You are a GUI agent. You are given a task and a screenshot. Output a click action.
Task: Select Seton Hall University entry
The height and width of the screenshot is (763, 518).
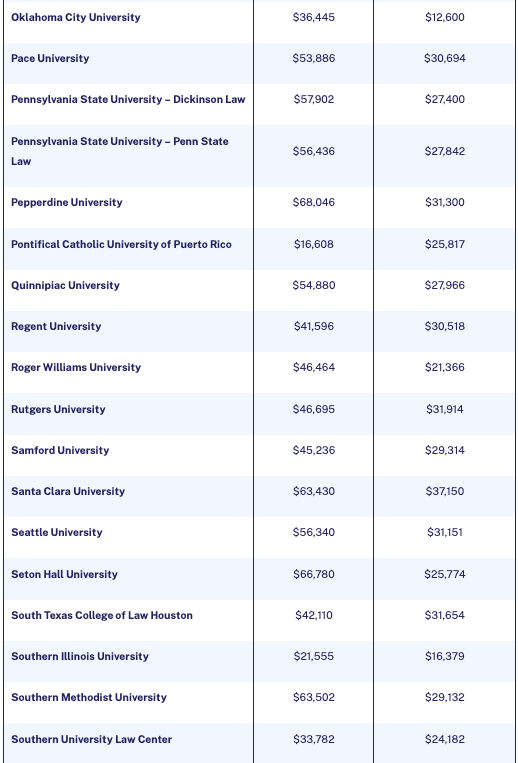point(64,574)
